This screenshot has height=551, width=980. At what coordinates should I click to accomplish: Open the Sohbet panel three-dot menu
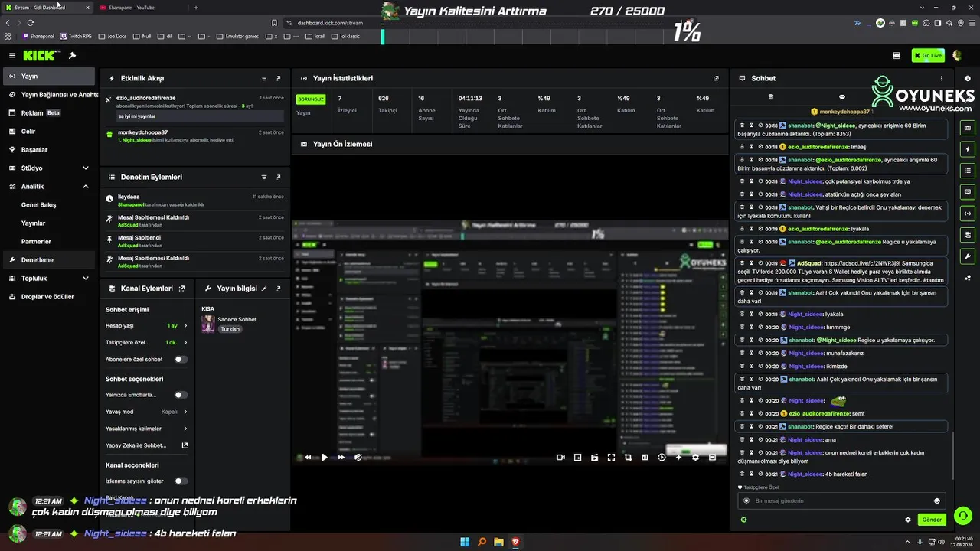pyautogui.click(x=942, y=78)
